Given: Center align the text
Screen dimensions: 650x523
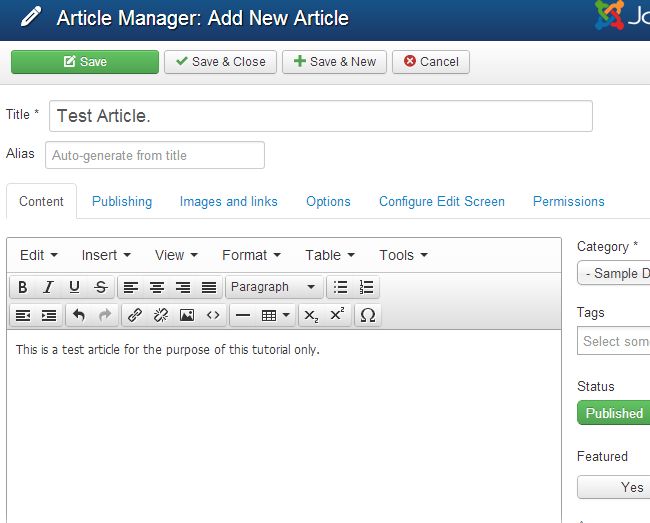Looking at the screenshot, I should point(157,287).
